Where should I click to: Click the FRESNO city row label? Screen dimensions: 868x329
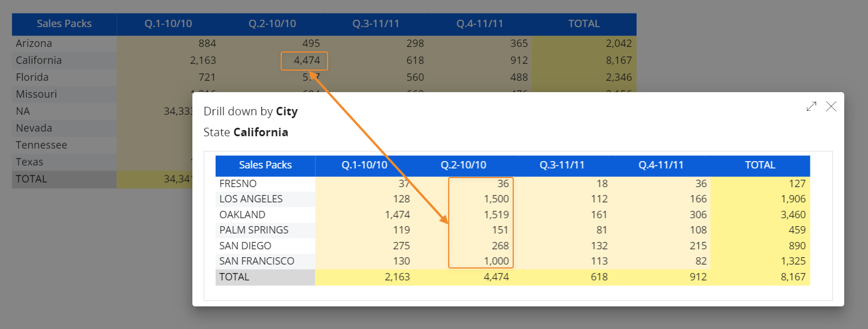[238, 184]
